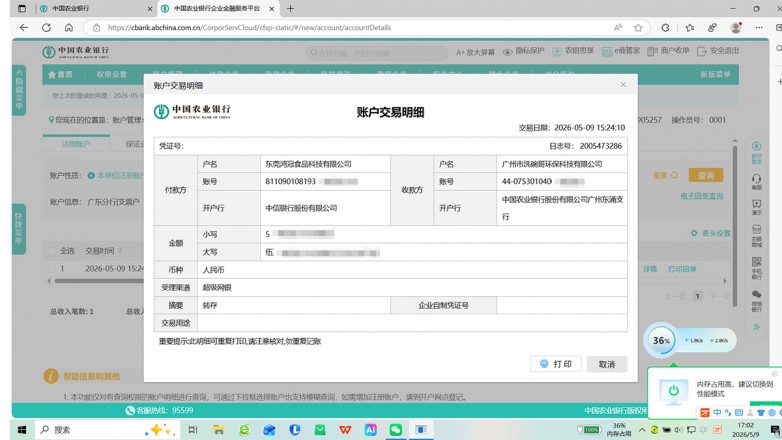Open the 电子回单查询 link
The image size is (782, 440).
click(x=701, y=196)
